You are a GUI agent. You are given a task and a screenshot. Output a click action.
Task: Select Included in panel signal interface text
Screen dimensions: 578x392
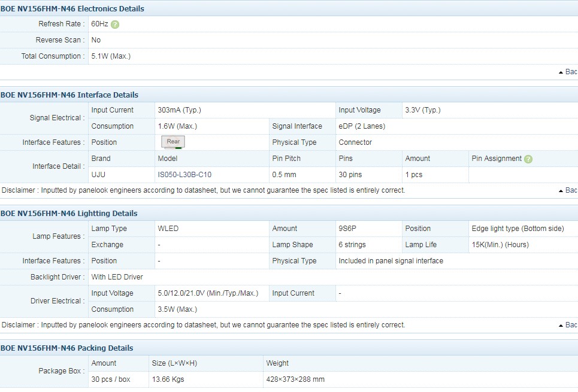[x=391, y=261]
